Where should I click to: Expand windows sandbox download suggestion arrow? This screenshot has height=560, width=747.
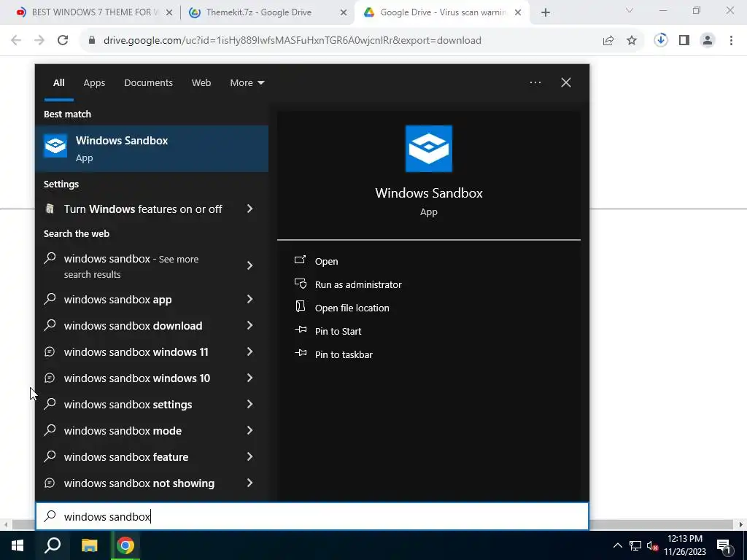[x=249, y=325]
